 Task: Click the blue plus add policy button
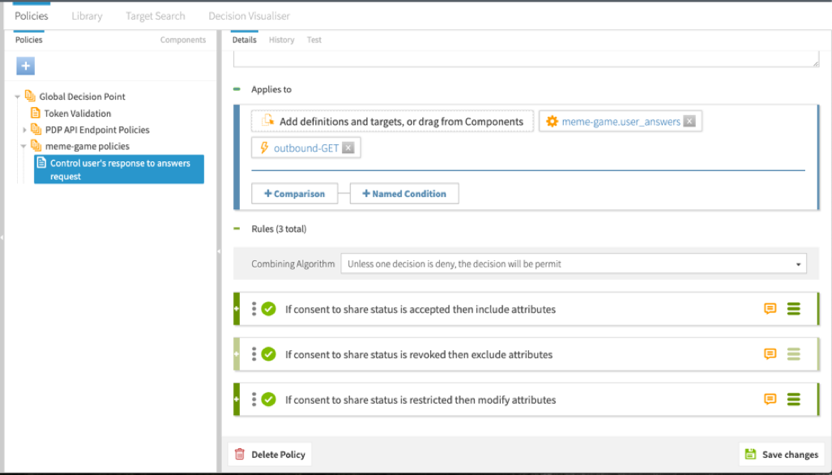(x=26, y=66)
